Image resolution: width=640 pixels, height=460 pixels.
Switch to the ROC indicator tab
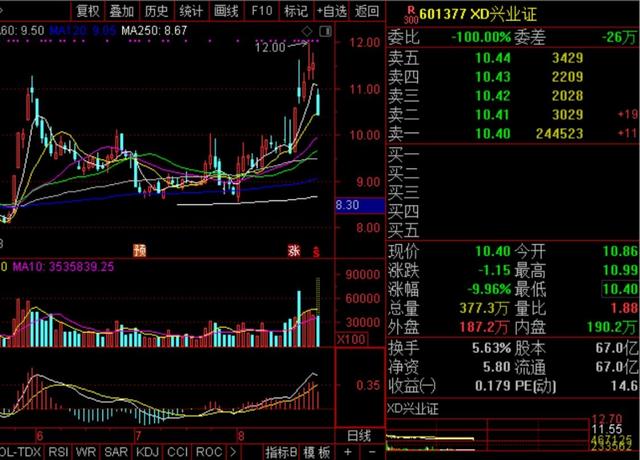click(x=209, y=452)
